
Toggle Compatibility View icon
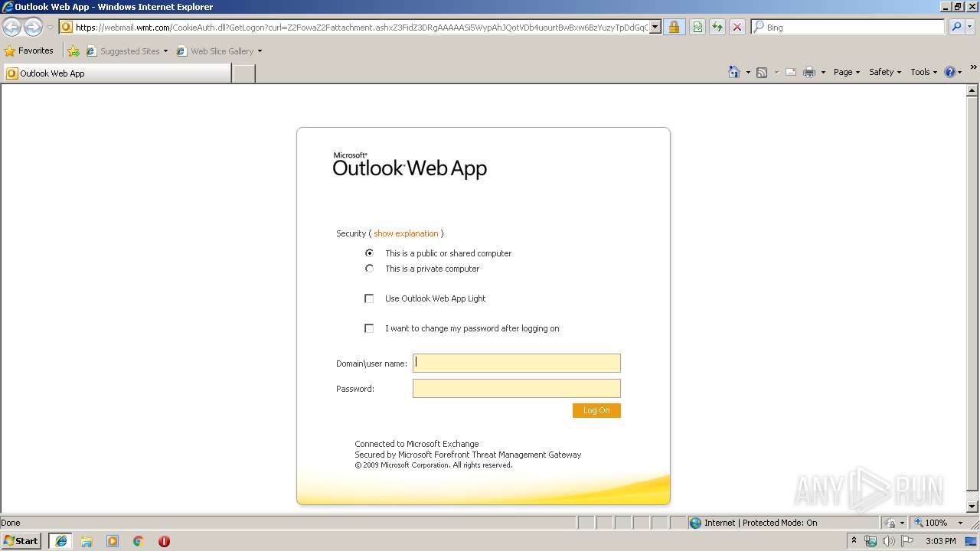[x=697, y=27]
